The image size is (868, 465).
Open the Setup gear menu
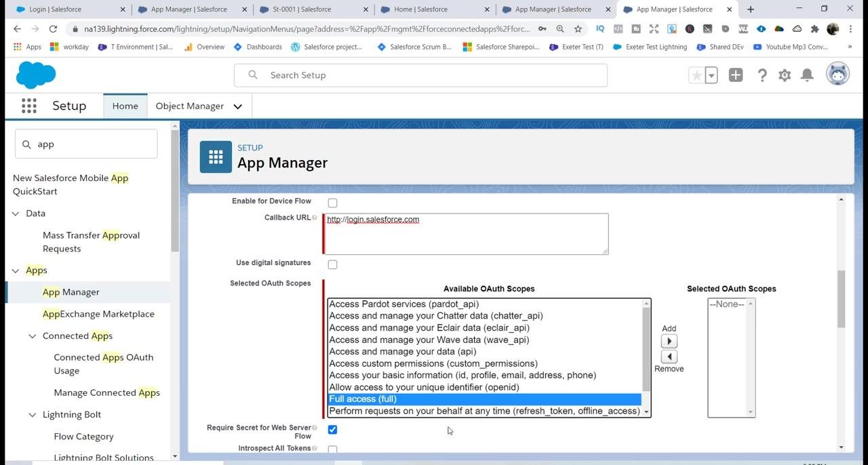(785, 75)
